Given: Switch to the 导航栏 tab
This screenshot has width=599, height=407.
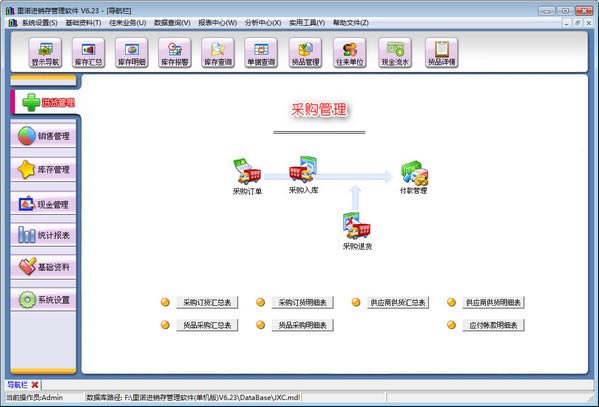Looking at the screenshot, I should click(18, 384).
